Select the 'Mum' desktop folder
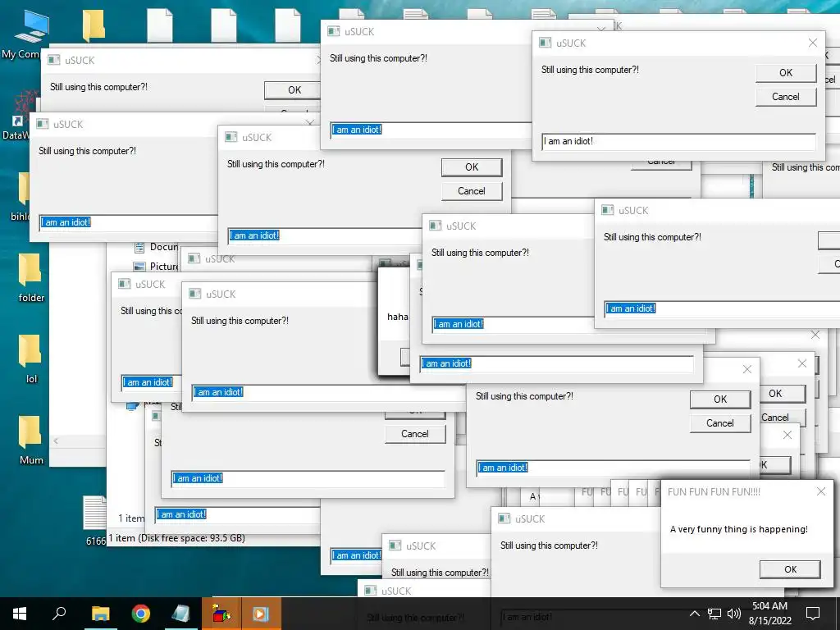The height and width of the screenshot is (630, 840). coord(30,441)
